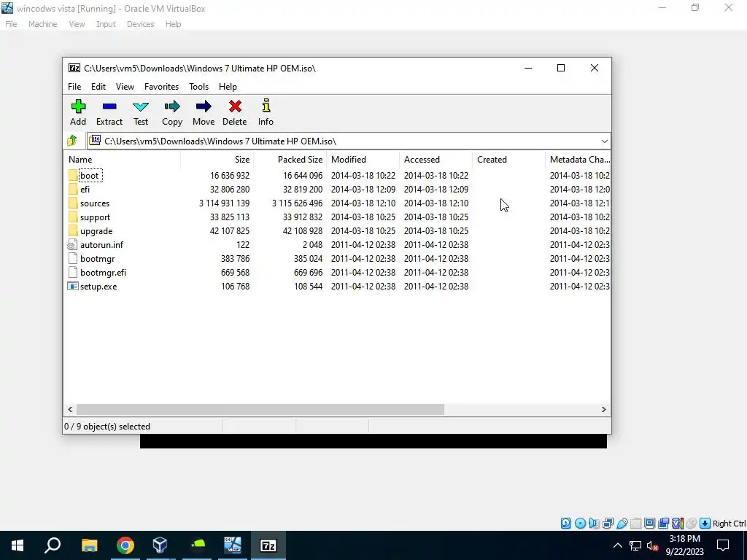Image resolution: width=747 pixels, height=560 pixels.
Task: Click the Move toolbar button
Action: [204, 113]
